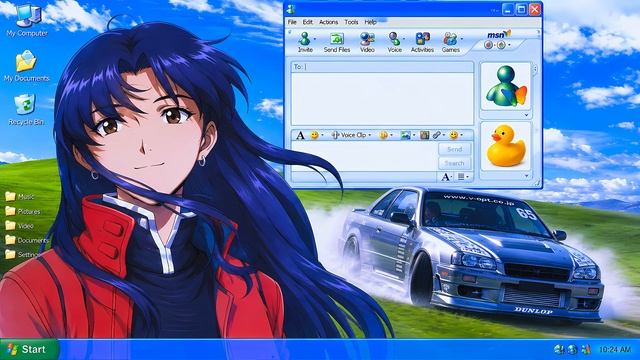Open dropdown next to lined list icon
640x360 pixels.
click(x=467, y=177)
